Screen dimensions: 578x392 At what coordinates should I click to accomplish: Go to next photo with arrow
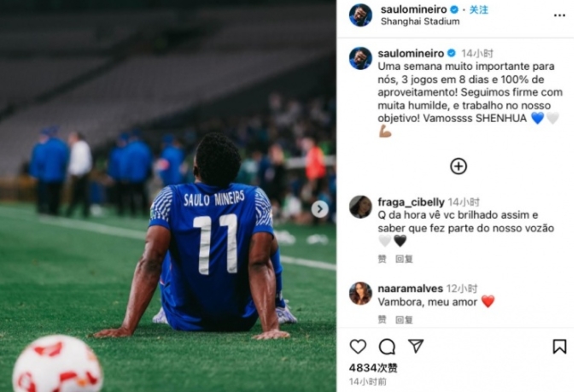(319, 209)
